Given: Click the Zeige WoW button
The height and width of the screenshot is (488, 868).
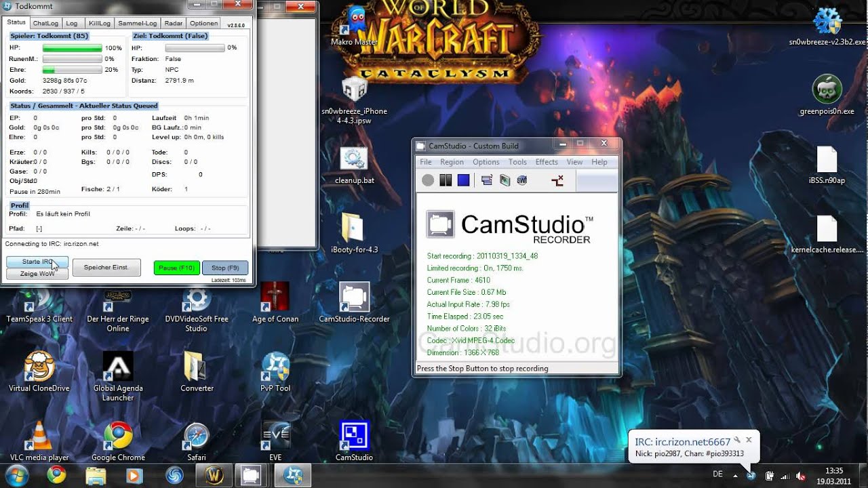Looking at the screenshot, I should [x=37, y=274].
